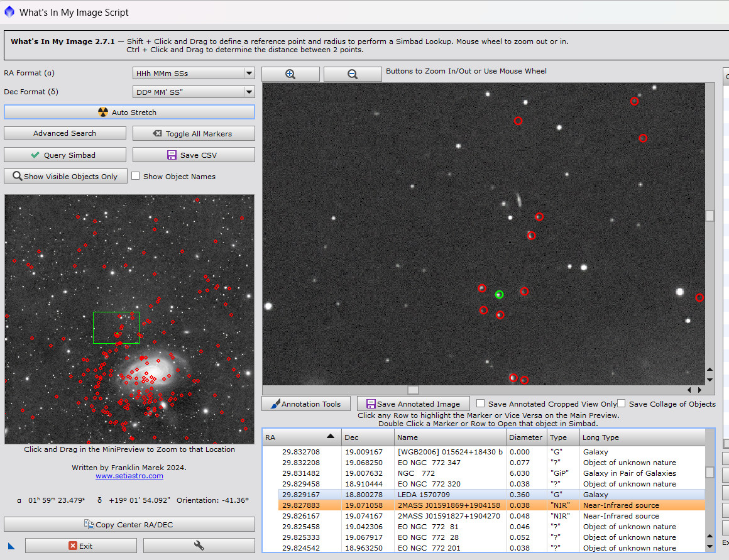Open Annotation Tools
This screenshot has width=729, height=560.
(x=306, y=404)
